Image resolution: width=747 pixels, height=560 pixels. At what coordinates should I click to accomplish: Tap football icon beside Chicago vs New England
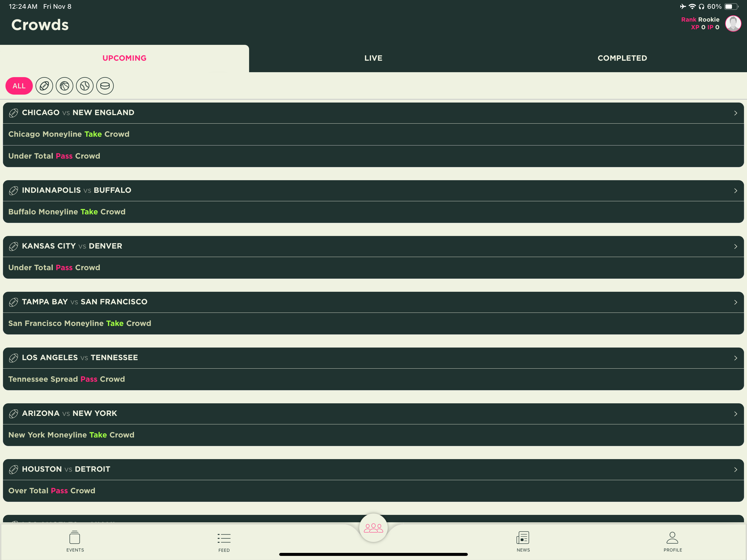(x=13, y=113)
